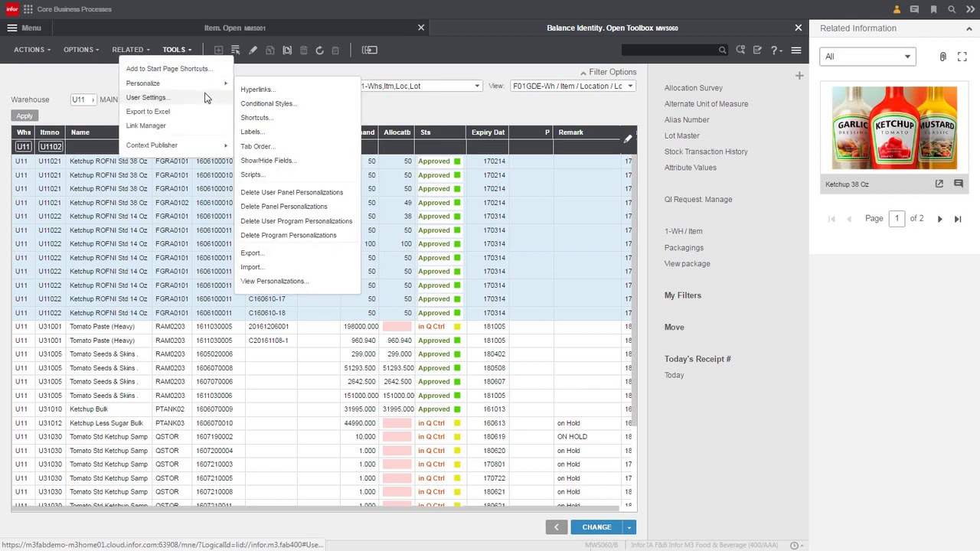Open the Ketchup image in new window
This screenshot has width=980, height=551.
pyautogui.click(x=939, y=184)
